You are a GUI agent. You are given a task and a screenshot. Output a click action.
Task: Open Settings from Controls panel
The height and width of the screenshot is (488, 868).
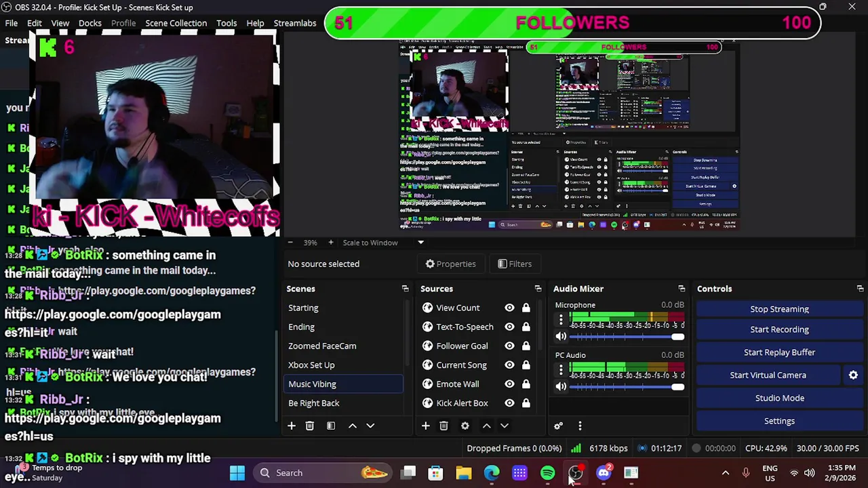(x=780, y=421)
